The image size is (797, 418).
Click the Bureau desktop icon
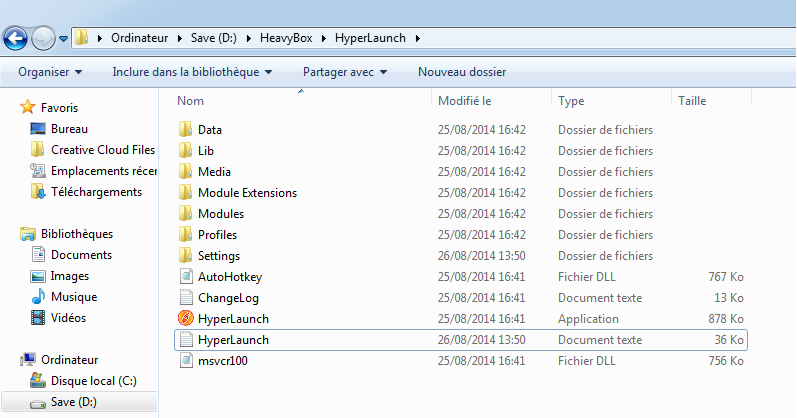click(x=38, y=129)
